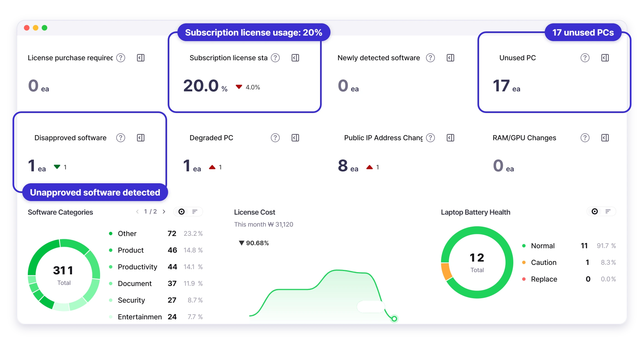The width and height of the screenshot is (644, 341).
Task: Select the Productivity category legend row
Action: [x=156, y=267]
